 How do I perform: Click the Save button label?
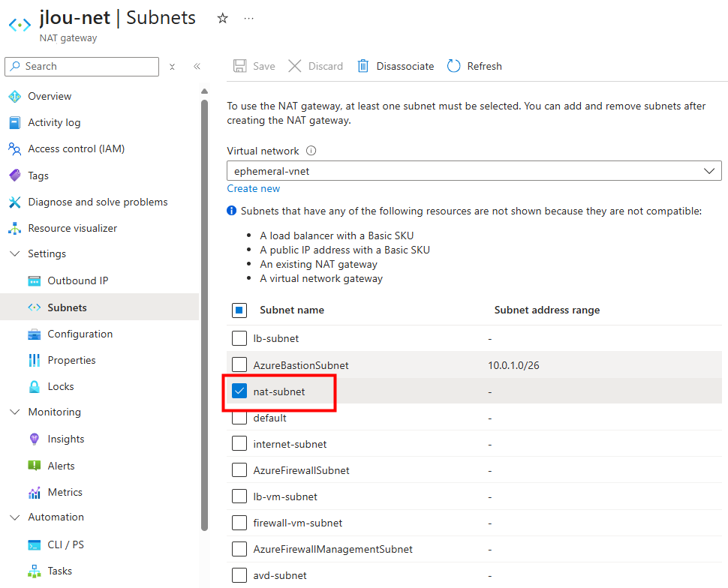click(263, 66)
